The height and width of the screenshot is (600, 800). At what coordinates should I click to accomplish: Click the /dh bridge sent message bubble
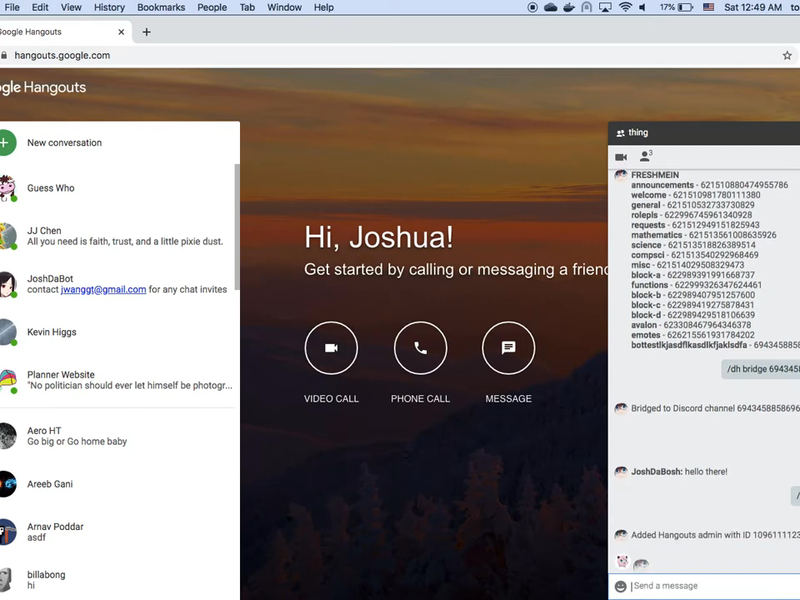click(x=761, y=369)
